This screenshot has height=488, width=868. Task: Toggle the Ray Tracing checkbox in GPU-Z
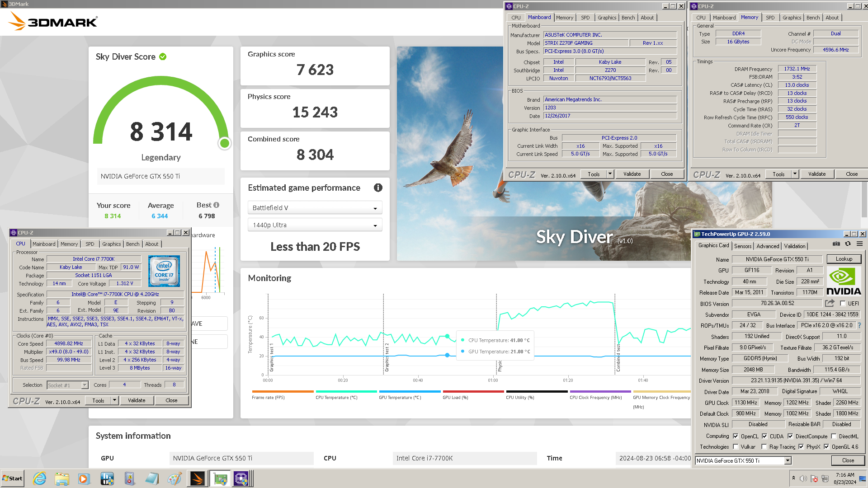pos(764,446)
